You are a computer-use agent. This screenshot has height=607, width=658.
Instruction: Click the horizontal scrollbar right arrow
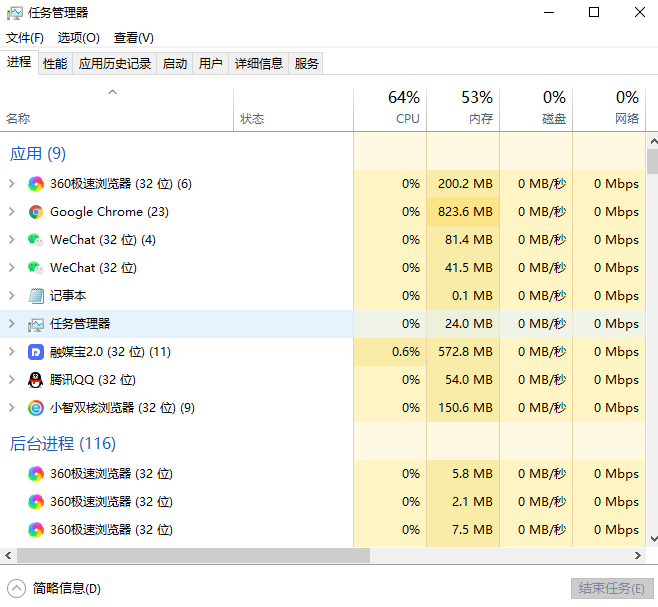coord(638,555)
